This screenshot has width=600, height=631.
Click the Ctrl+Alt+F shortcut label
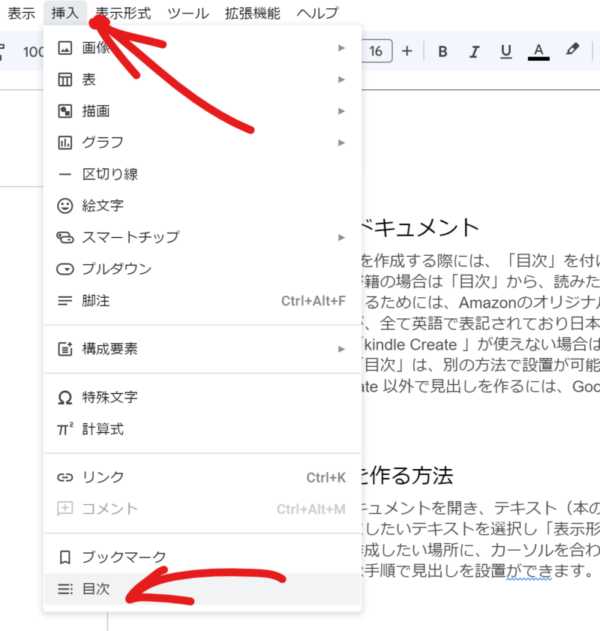click(313, 301)
